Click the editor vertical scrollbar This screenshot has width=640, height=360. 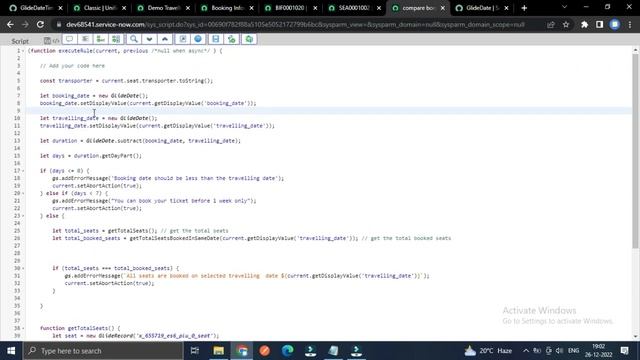click(x=635, y=150)
